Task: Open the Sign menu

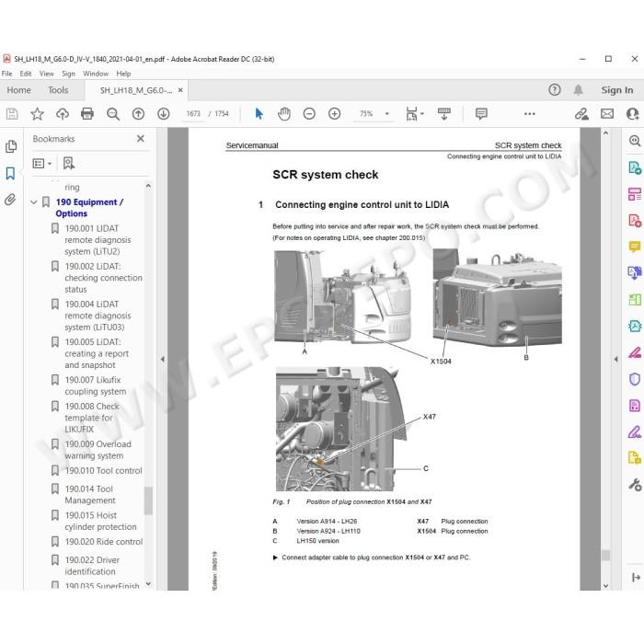Action: [x=69, y=74]
